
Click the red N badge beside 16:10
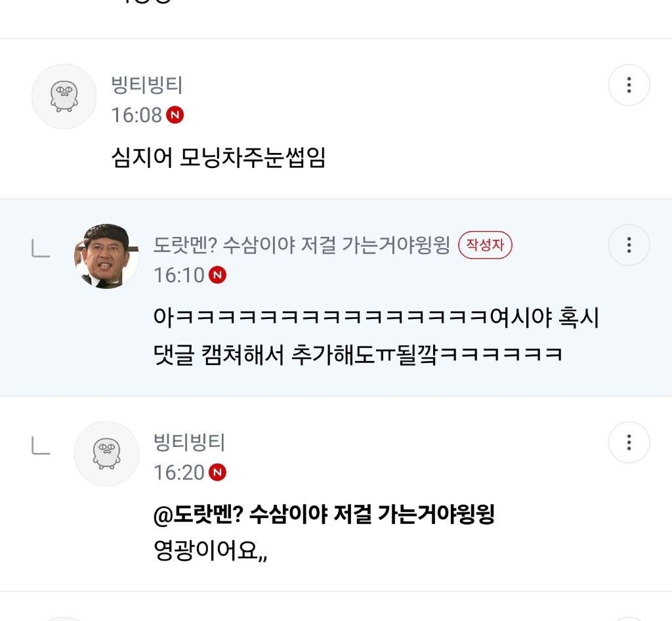coord(217,275)
